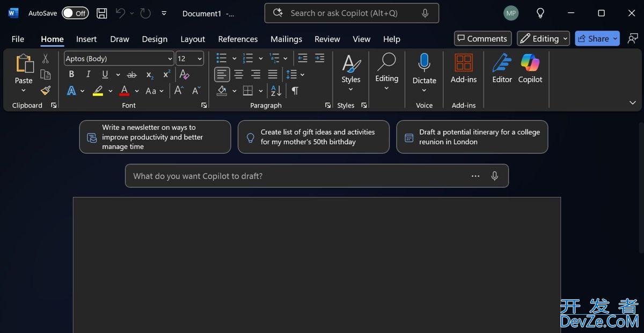Open the File menu

pyautogui.click(x=18, y=39)
